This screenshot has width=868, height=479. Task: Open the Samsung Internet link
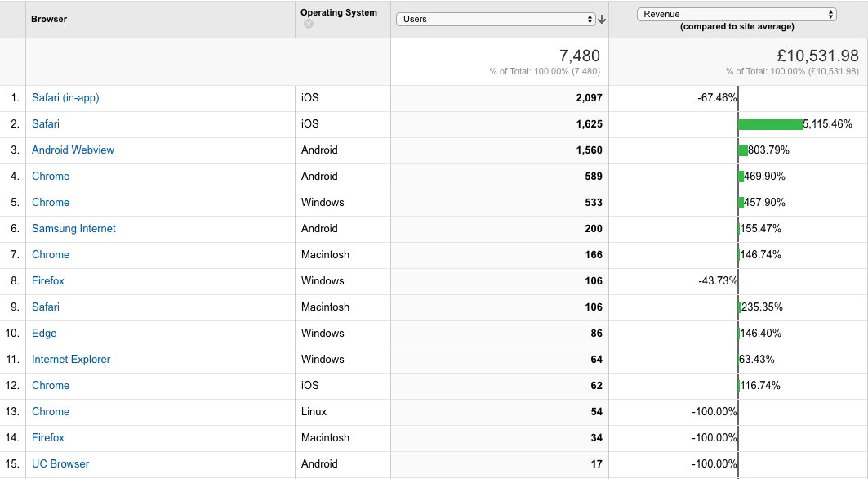pos(73,228)
